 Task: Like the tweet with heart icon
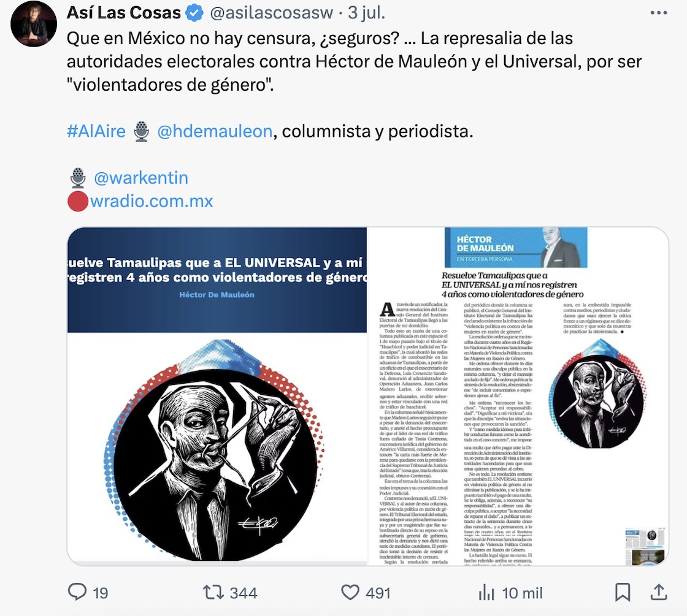coord(350,593)
